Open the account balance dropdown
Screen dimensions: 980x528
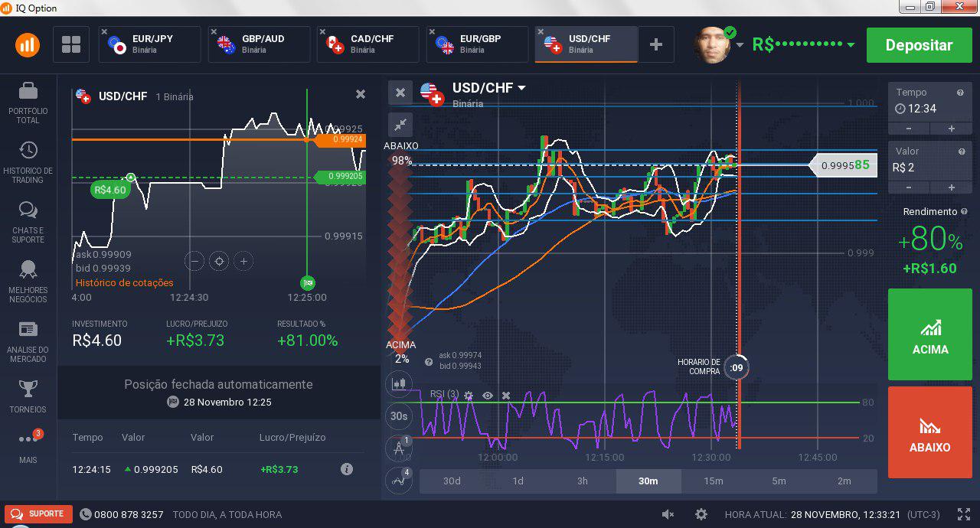pos(852,44)
